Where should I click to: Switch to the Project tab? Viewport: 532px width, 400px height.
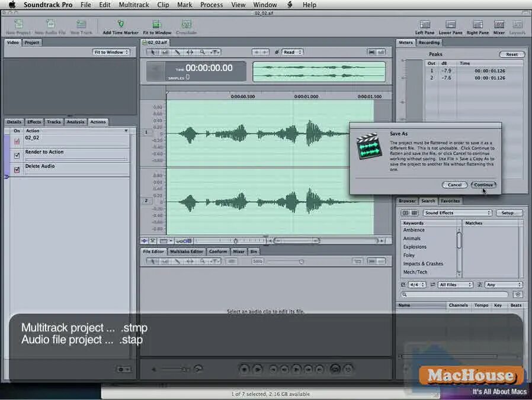tap(32, 43)
